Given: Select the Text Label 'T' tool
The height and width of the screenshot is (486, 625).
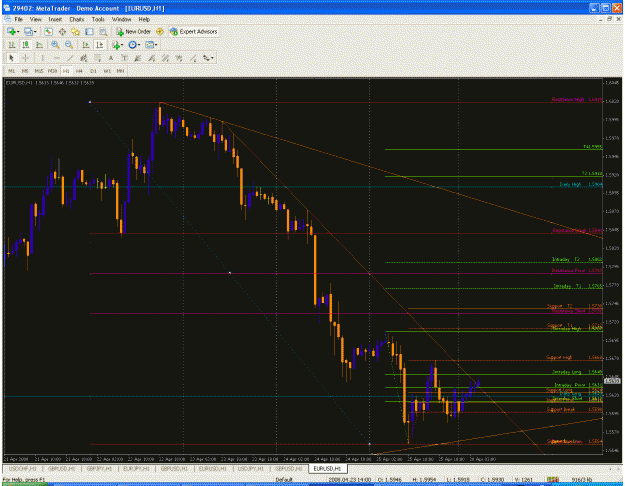Looking at the screenshot, I should click(x=124, y=58).
